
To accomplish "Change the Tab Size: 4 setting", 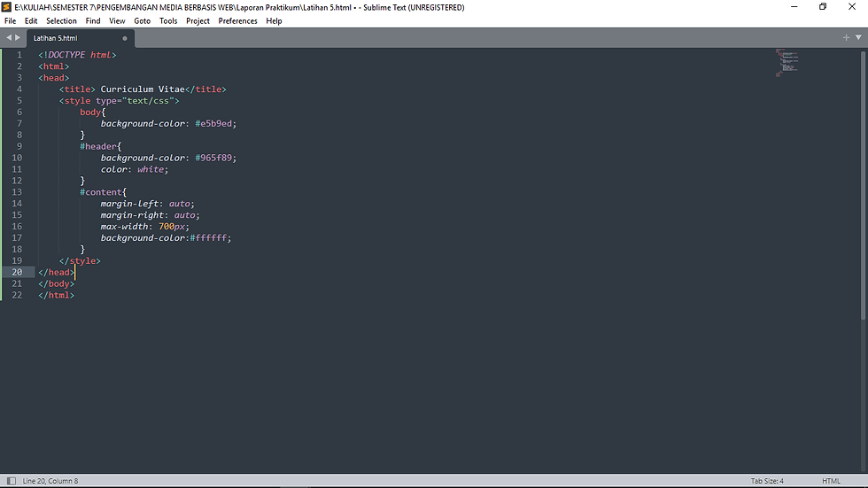I will coord(767,481).
